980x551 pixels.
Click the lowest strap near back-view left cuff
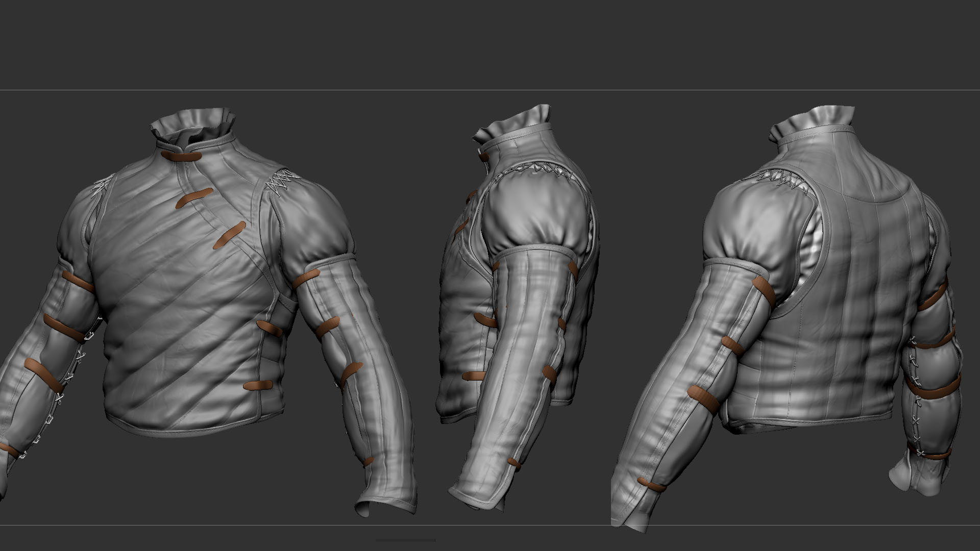tap(651, 485)
